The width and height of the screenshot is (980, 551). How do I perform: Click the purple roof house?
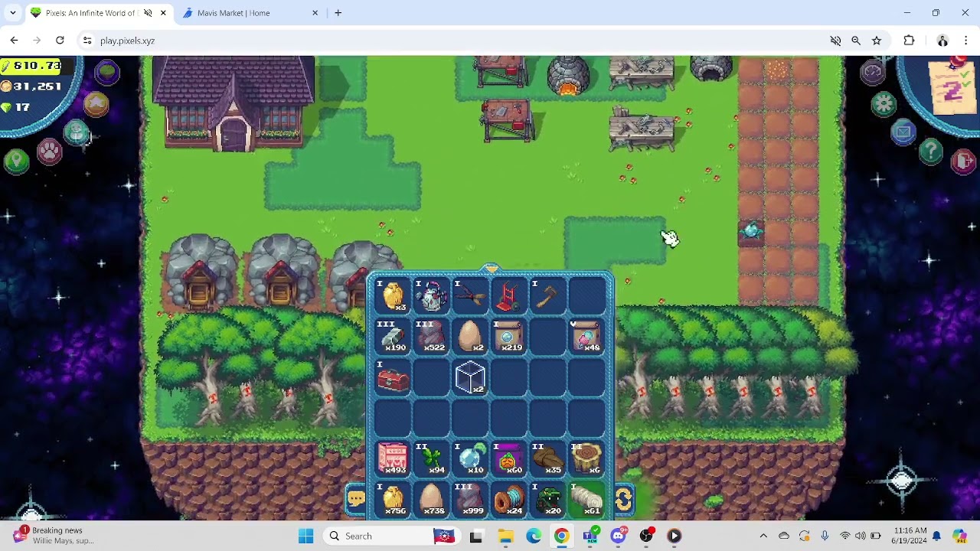click(x=233, y=103)
